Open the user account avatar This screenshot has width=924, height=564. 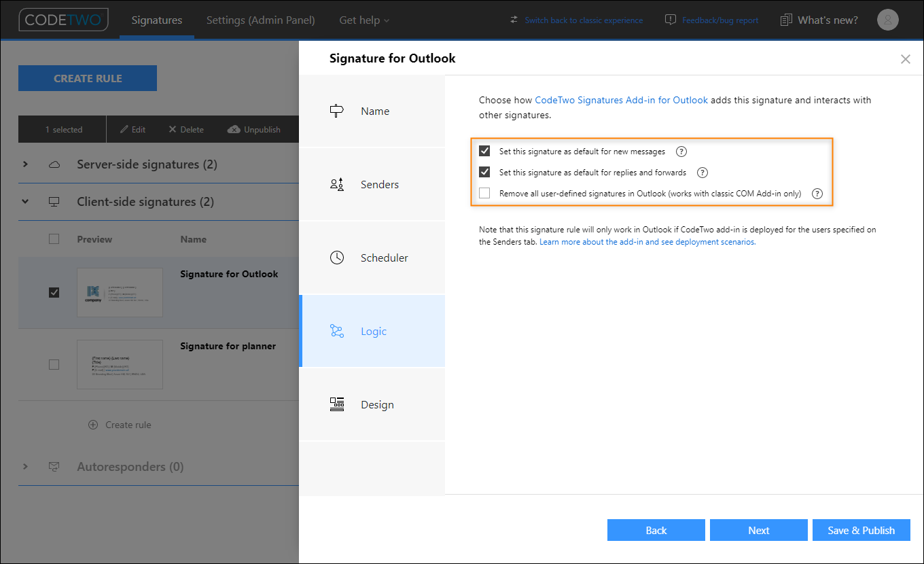(x=888, y=20)
